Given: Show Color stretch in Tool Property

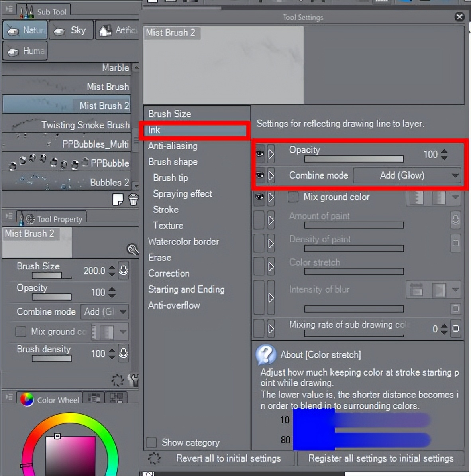Looking at the screenshot, I should tap(259, 266).
